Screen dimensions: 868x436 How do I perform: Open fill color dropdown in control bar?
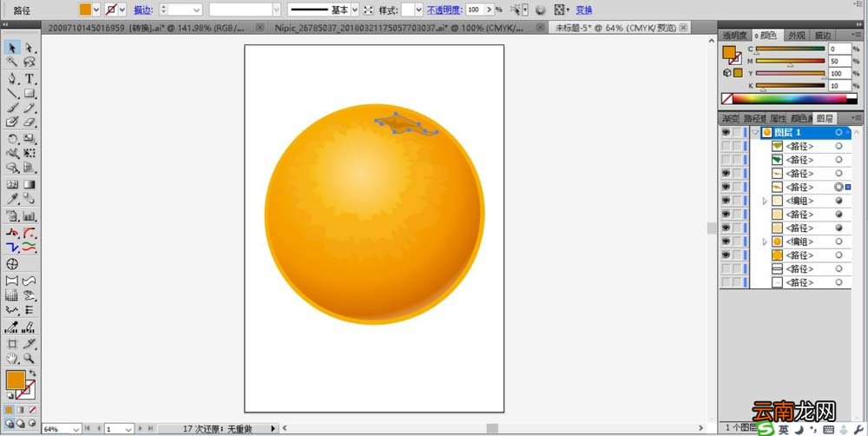pos(96,10)
